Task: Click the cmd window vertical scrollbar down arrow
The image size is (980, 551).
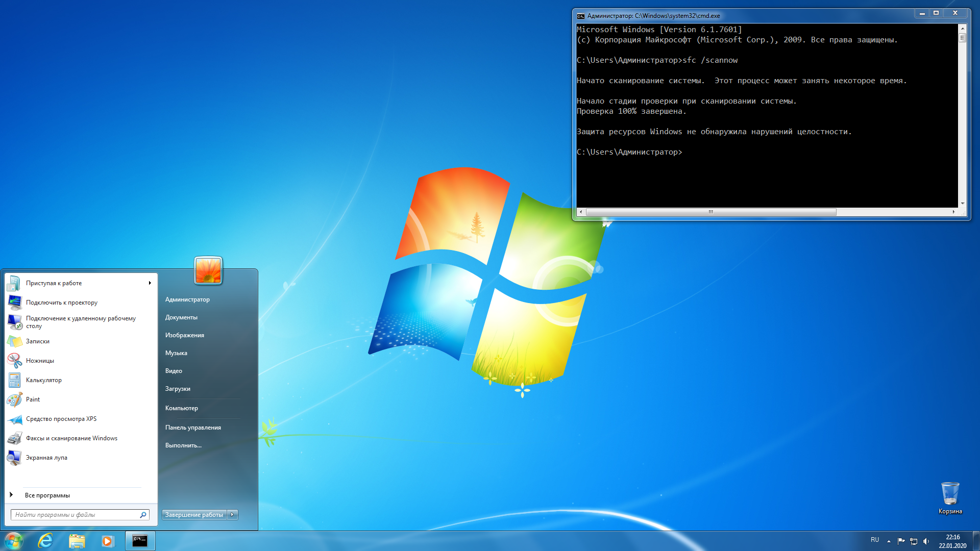Action: click(x=962, y=204)
